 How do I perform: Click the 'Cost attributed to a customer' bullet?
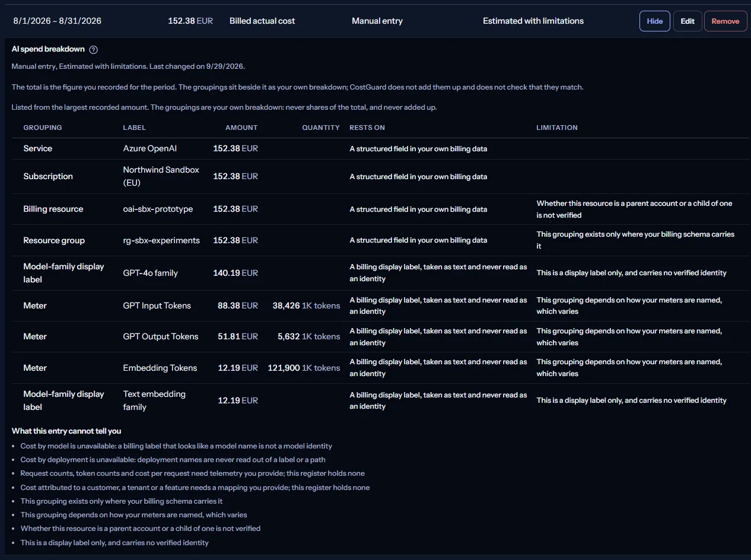195,487
